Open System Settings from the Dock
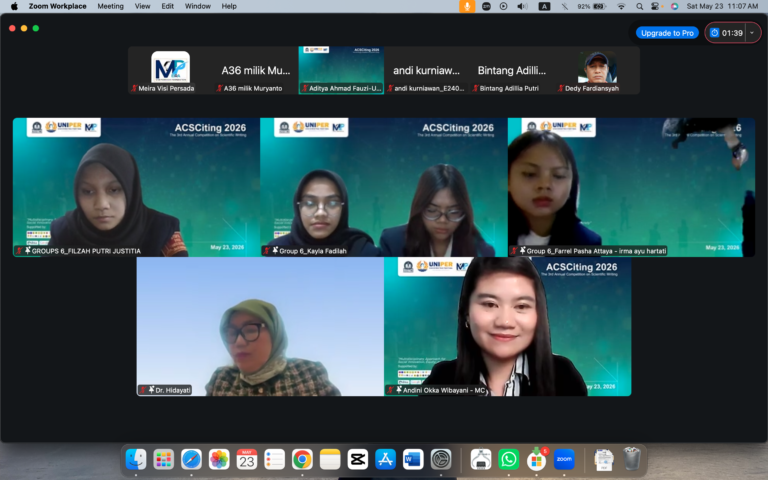The height and width of the screenshot is (480, 768). pos(441,459)
